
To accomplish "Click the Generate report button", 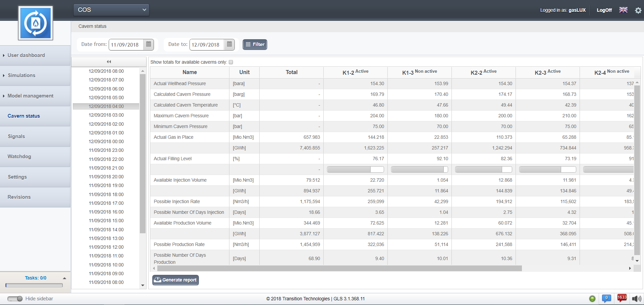I will click(175, 280).
